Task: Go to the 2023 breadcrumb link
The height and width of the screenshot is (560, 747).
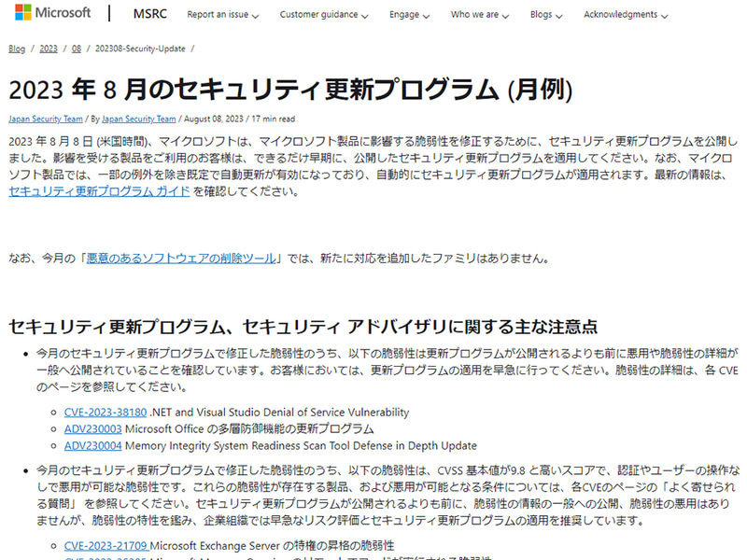Action: coord(49,49)
